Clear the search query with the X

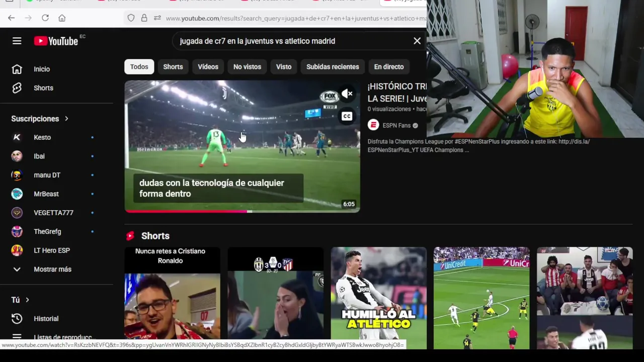click(417, 41)
